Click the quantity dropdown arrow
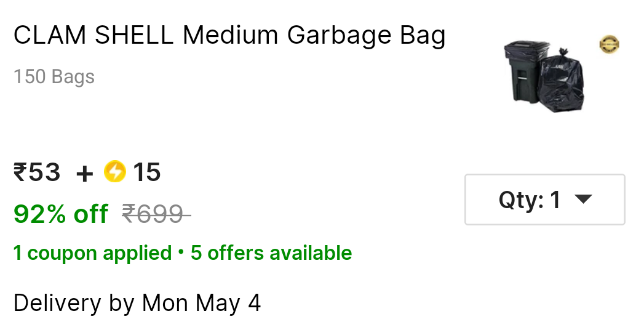 coord(582,200)
